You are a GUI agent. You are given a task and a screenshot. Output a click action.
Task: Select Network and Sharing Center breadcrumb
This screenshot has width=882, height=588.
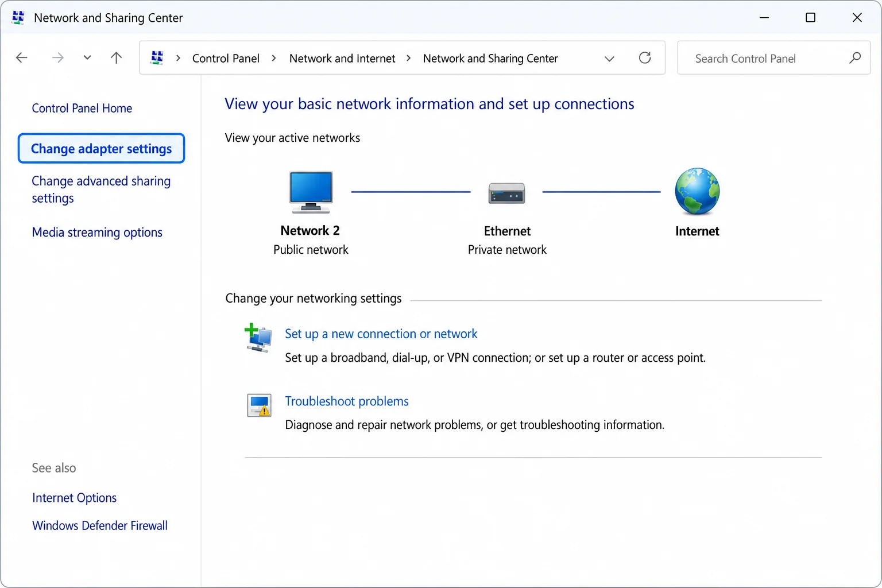coord(490,59)
